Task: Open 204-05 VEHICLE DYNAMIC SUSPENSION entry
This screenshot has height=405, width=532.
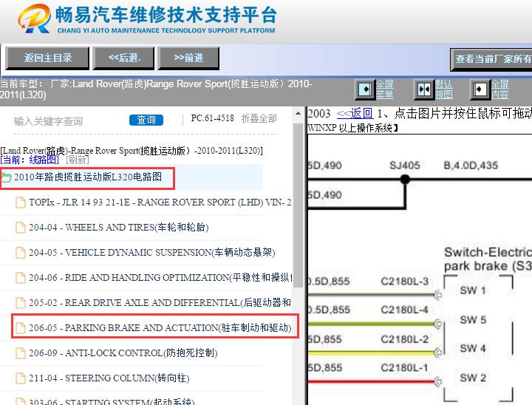Action: pos(152,252)
